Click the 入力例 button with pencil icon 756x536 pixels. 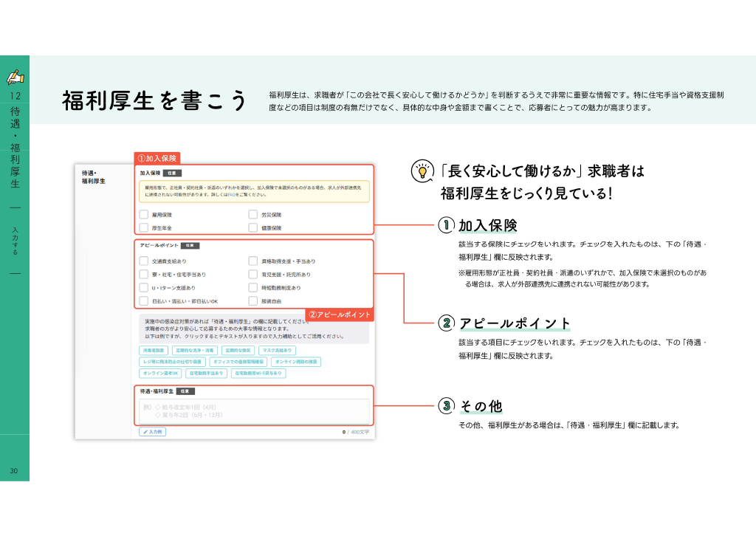coord(152,432)
